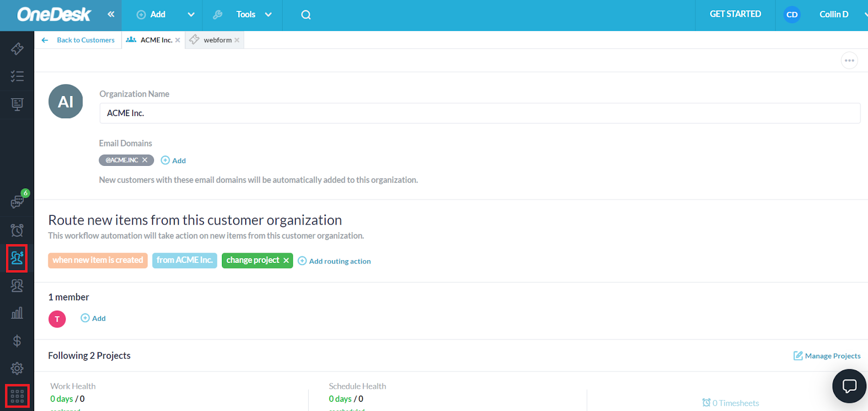Close the ACME Inc. tab
868x411 pixels.
point(177,40)
